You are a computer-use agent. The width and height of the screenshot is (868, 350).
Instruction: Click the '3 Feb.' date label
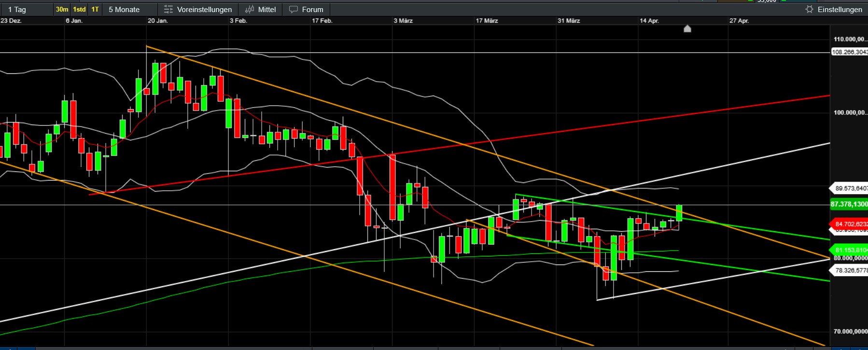click(238, 21)
